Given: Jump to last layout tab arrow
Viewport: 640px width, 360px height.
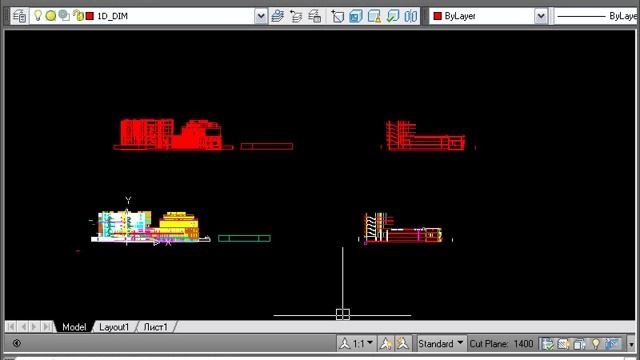Looking at the screenshot, I should click(47, 327).
